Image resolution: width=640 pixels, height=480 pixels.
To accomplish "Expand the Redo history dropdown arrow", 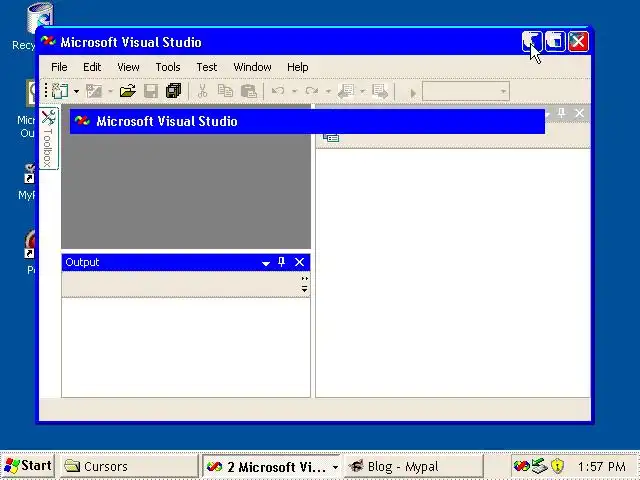I will 328,91.
